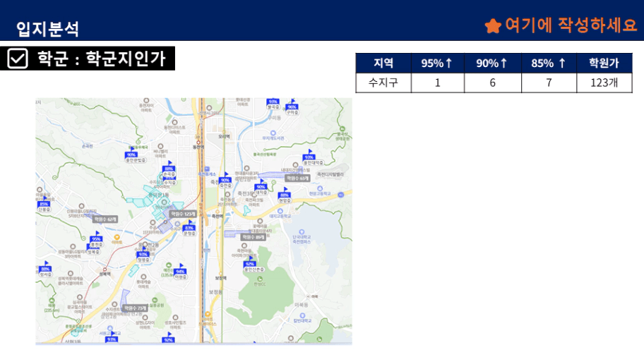Click the 죽전휴게소 rest area icon

(x=207, y=169)
